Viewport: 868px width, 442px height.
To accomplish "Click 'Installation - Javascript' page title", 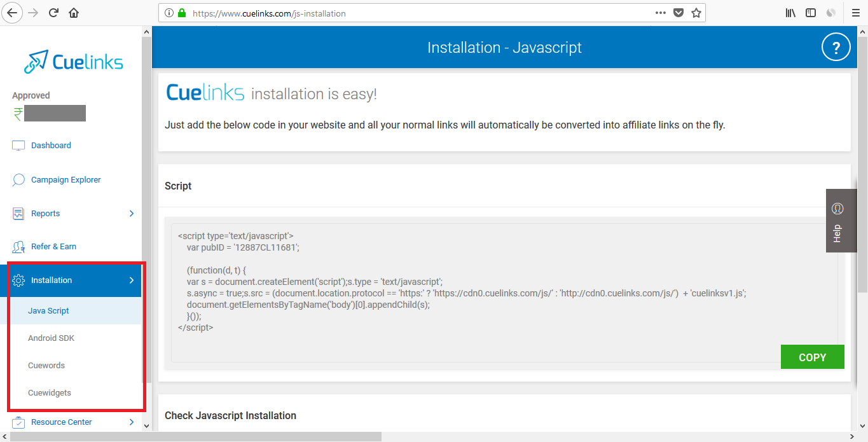I will pos(504,48).
